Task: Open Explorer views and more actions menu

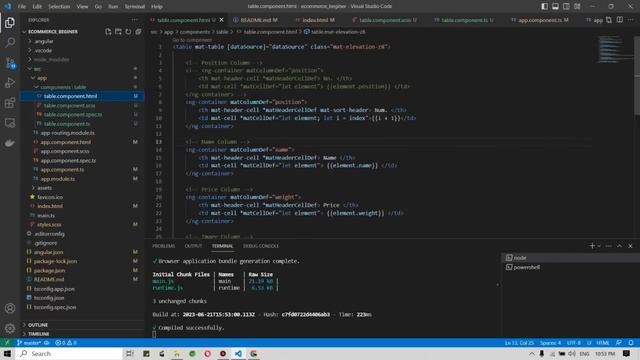Action: [x=135, y=20]
